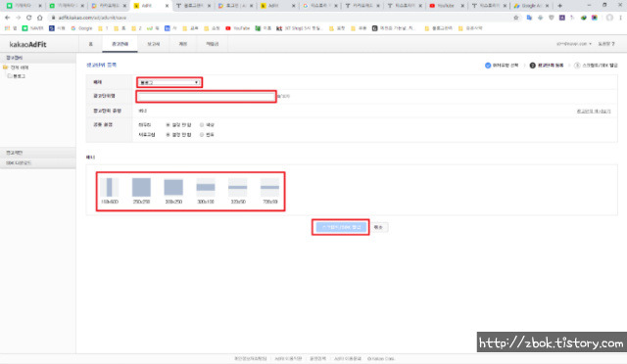This screenshot has height=364, width=627.
Task: Click the kakaoAdFit logo
Action: [x=28, y=44]
